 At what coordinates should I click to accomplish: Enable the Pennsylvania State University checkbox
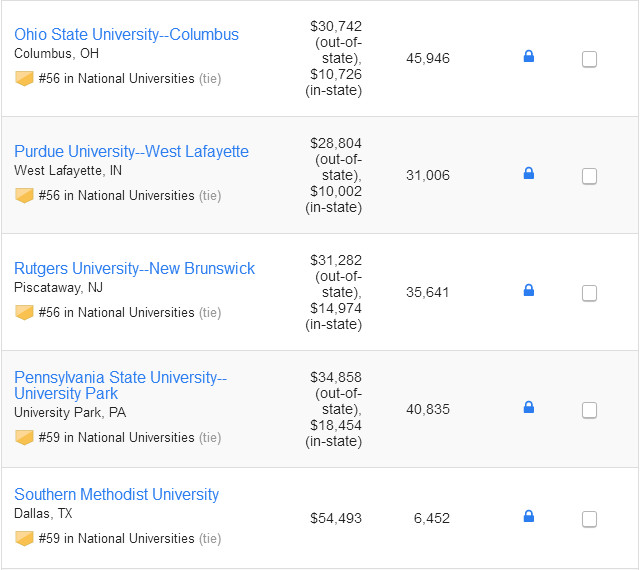coord(589,410)
